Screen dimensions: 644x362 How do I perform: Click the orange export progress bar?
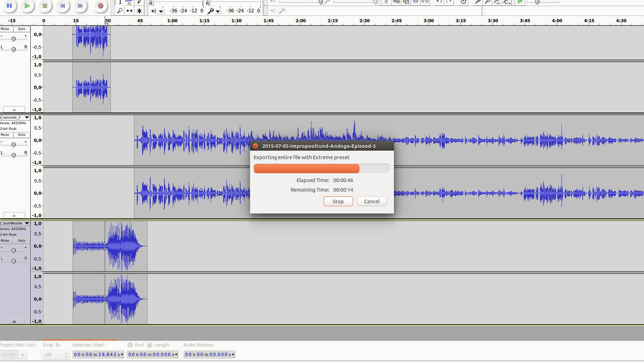click(322, 168)
